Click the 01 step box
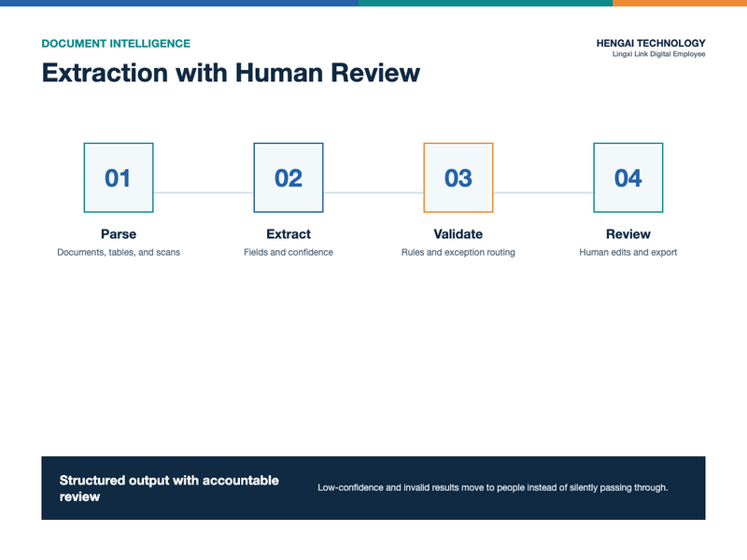 (x=119, y=177)
